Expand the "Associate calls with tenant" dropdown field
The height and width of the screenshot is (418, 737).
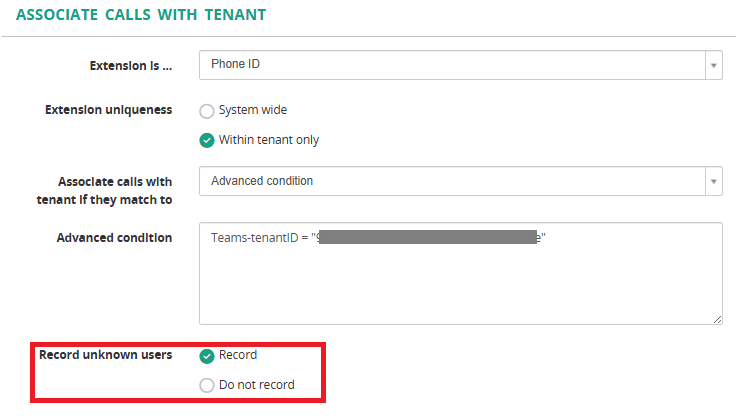click(x=450, y=181)
